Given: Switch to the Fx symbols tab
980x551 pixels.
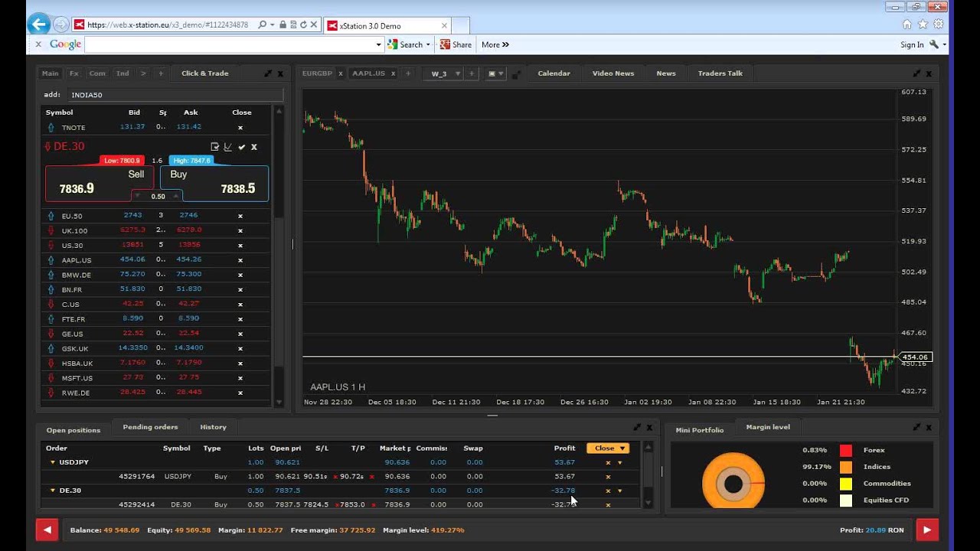Looking at the screenshot, I should (x=73, y=73).
